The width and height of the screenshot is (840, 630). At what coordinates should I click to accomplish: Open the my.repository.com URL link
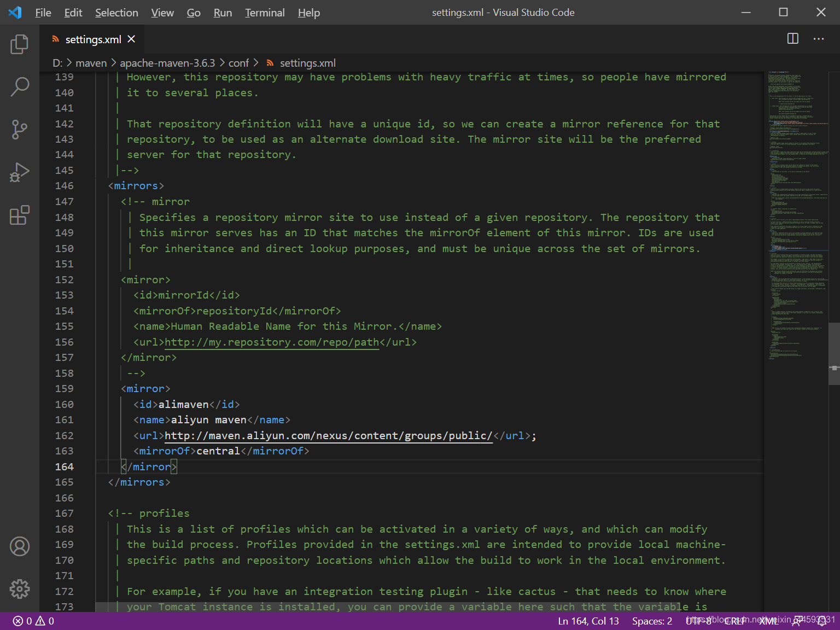272,342
